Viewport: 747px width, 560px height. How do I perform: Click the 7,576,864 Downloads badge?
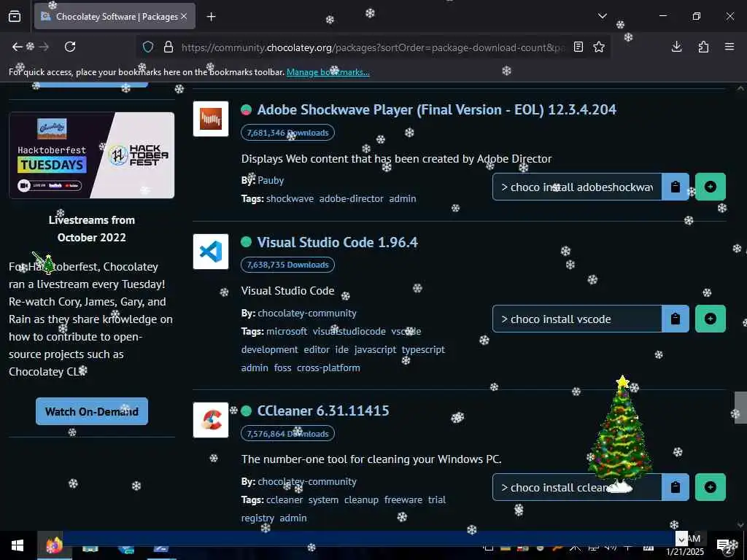pyautogui.click(x=287, y=434)
